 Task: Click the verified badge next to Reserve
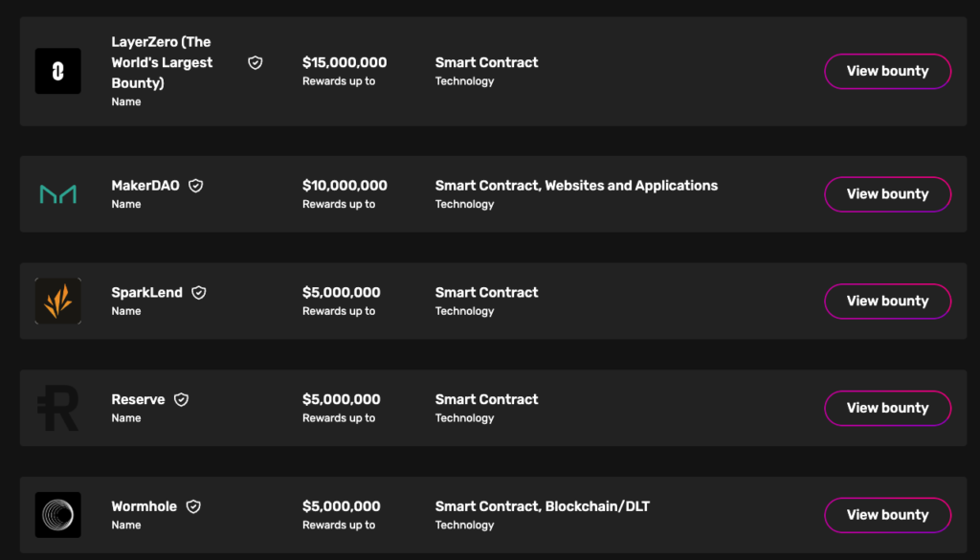(x=181, y=399)
